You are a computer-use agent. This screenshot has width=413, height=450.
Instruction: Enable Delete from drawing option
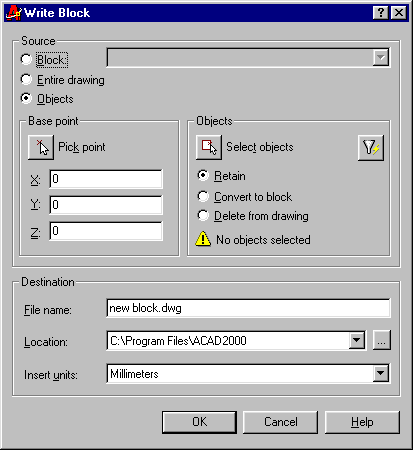203,216
